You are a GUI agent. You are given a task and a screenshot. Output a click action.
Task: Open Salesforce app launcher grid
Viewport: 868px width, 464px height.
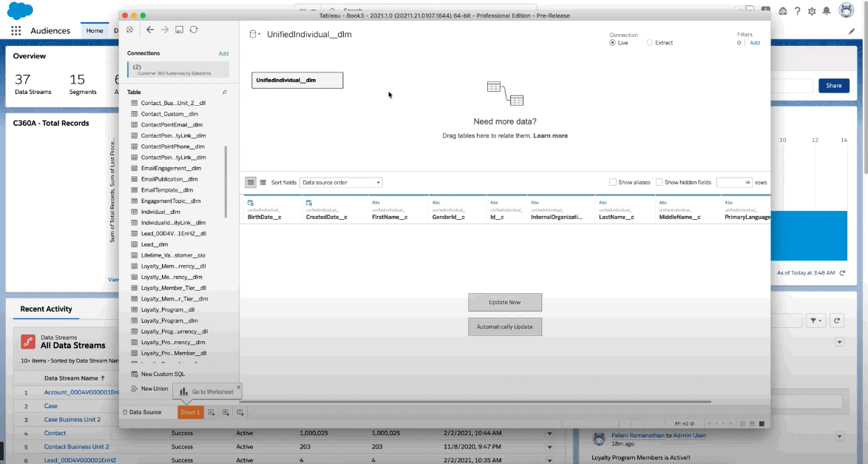coord(16,31)
